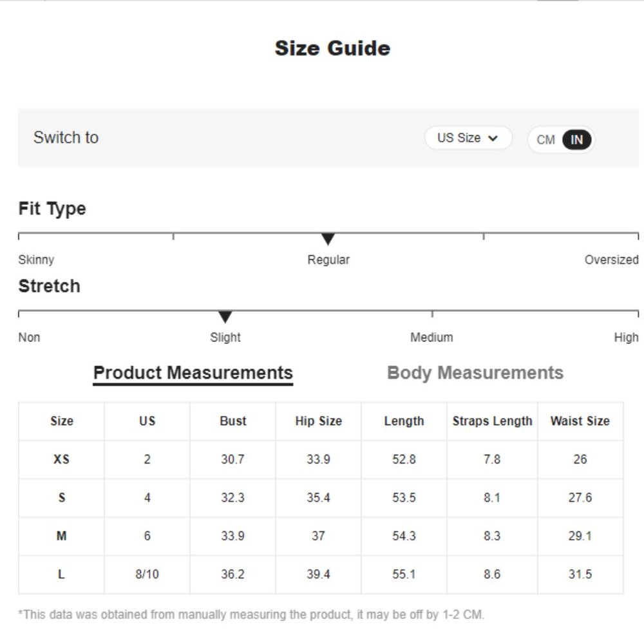Click the US Size chevron arrow
The width and height of the screenshot is (644, 644).
tap(493, 138)
